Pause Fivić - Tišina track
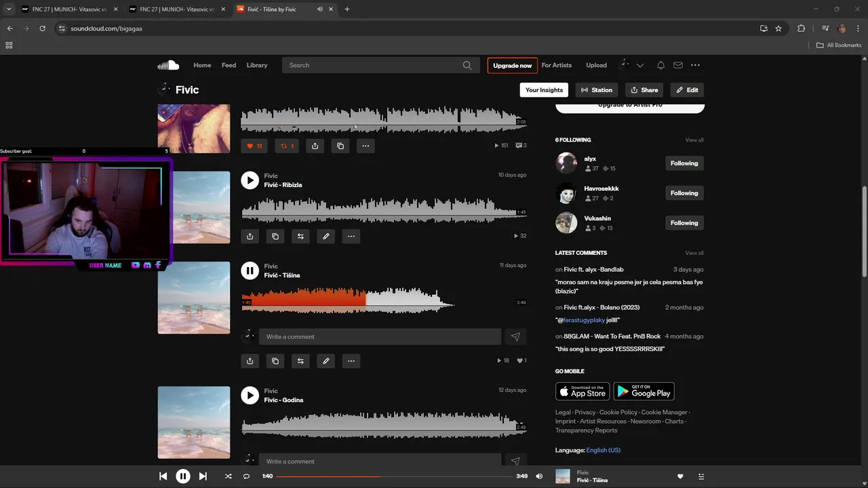The width and height of the screenshot is (868, 488). click(250, 270)
